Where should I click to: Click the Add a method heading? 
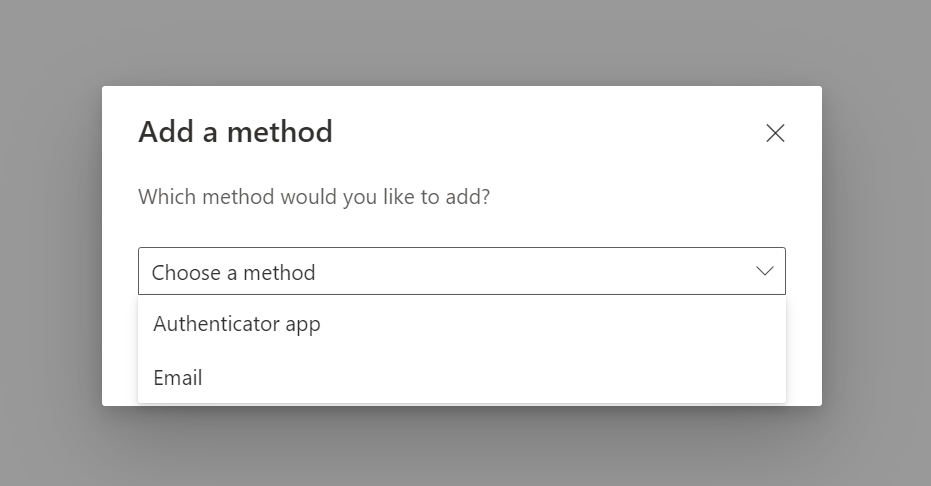[x=235, y=132]
